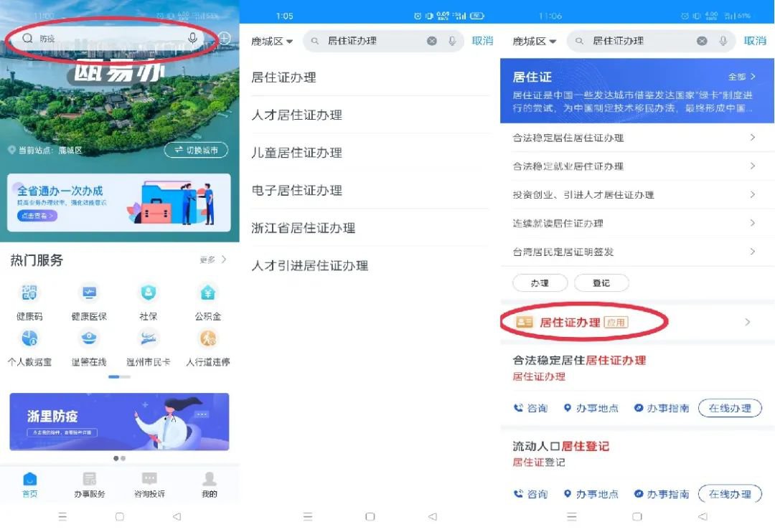Tap 在线办理 for 流动人口居住登记

(729, 494)
